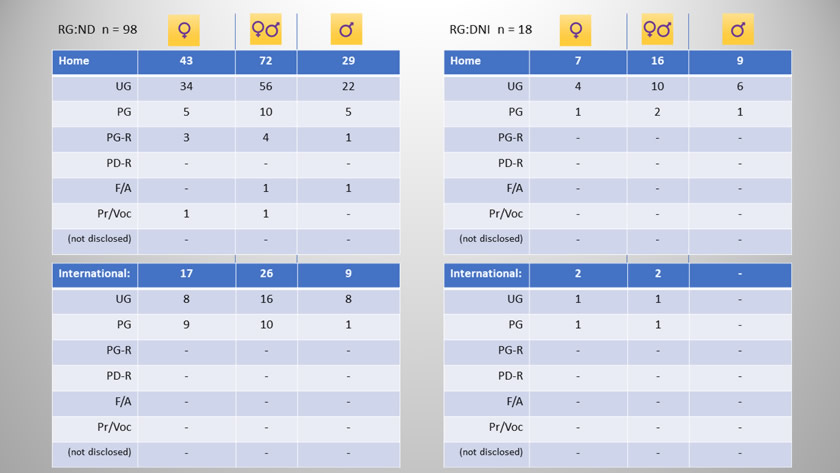Image resolution: width=840 pixels, height=473 pixels.
Task: Select the Home header in RG:ND table
Action: coord(95,62)
